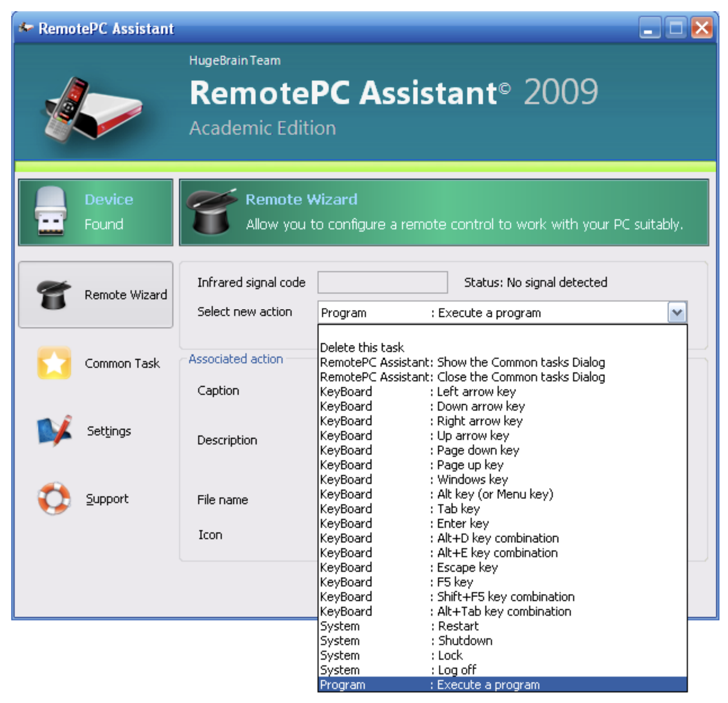Close the RemotePC Assistant window
The width and height of the screenshot is (728, 703).
pos(702,28)
